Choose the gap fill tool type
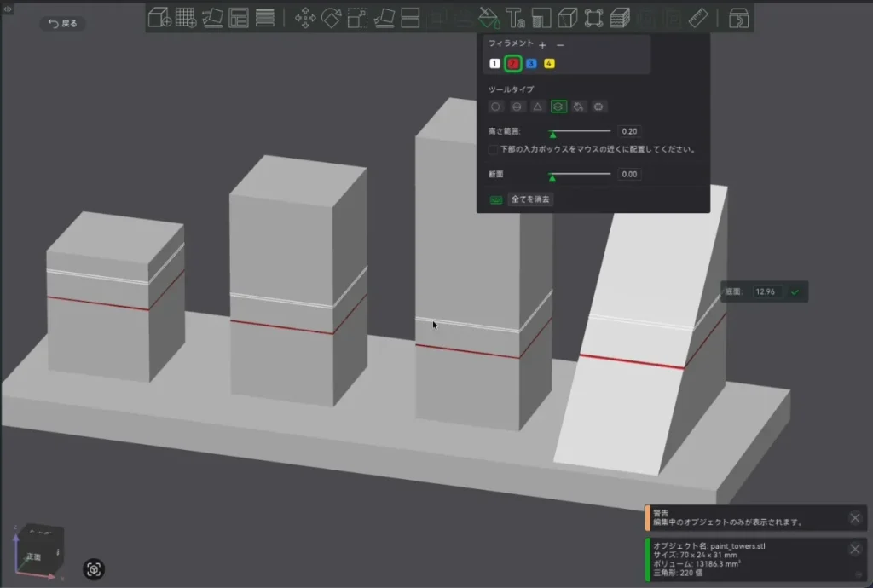 click(x=598, y=107)
